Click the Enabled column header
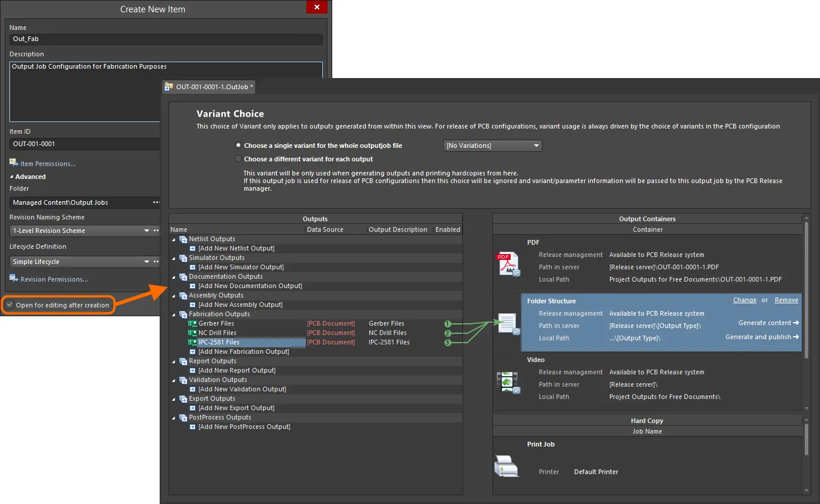 pos(448,229)
